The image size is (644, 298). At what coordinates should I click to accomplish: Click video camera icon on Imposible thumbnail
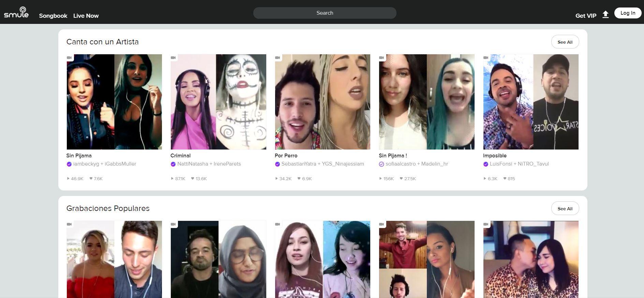[x=486, y=58]
